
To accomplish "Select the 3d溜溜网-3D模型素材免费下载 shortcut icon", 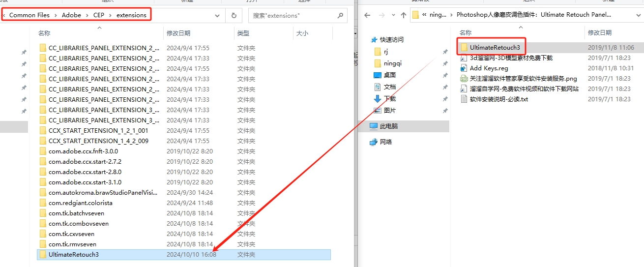I will (464, 58).
